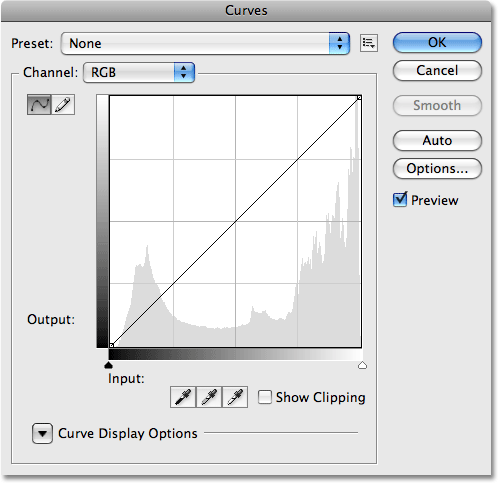Click the white input slider triangle

362,365
